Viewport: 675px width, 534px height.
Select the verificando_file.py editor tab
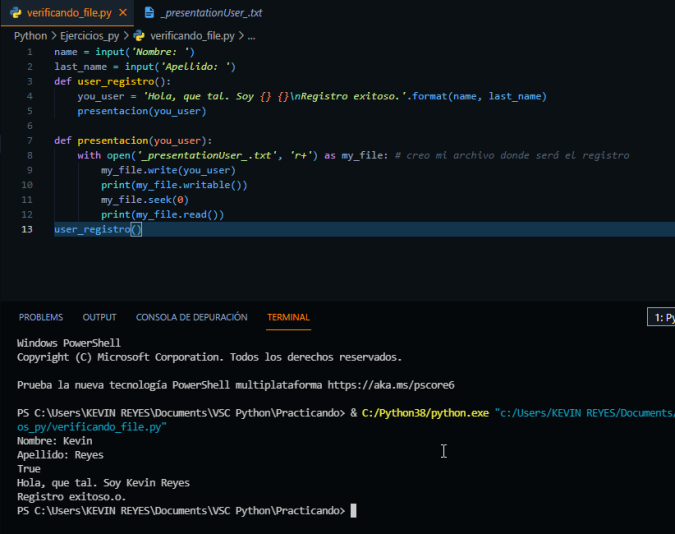point(68,13)
